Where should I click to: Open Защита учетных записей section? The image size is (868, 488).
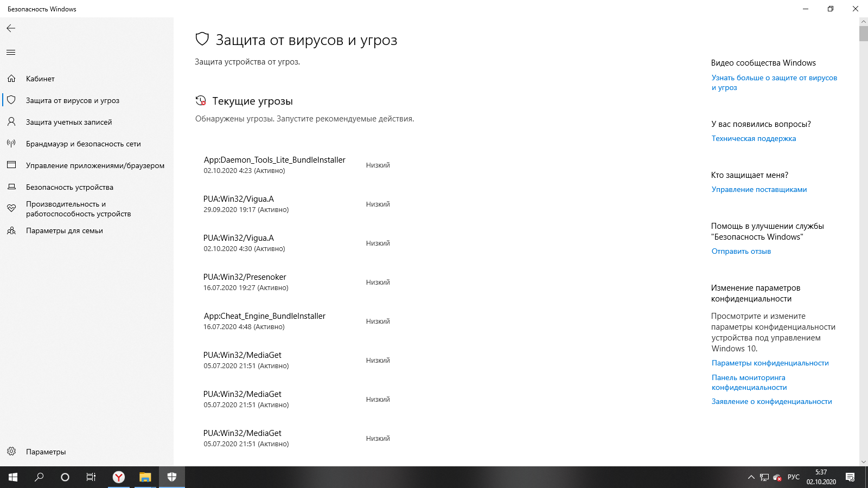point(87,122)
